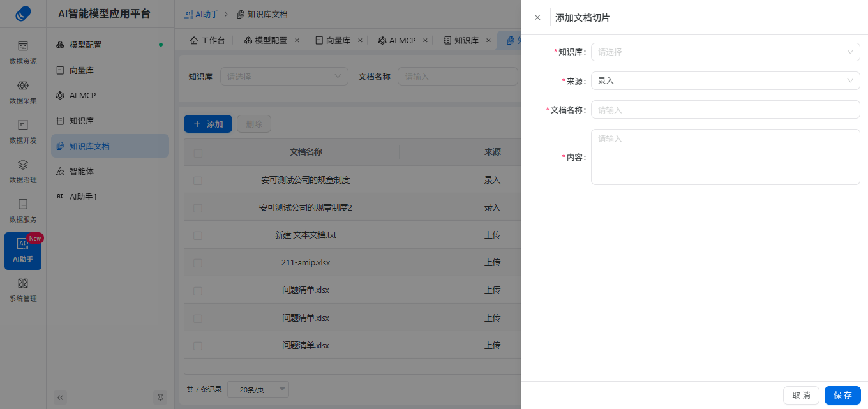
Task: Open the 数据资源 sidebar icon
Action: [23, 53]
